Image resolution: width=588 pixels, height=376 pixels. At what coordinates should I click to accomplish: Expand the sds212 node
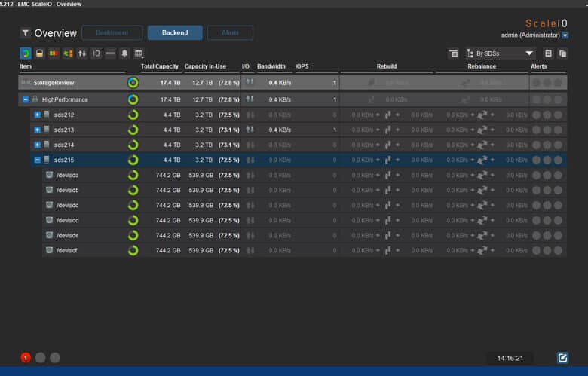[37, 115]
